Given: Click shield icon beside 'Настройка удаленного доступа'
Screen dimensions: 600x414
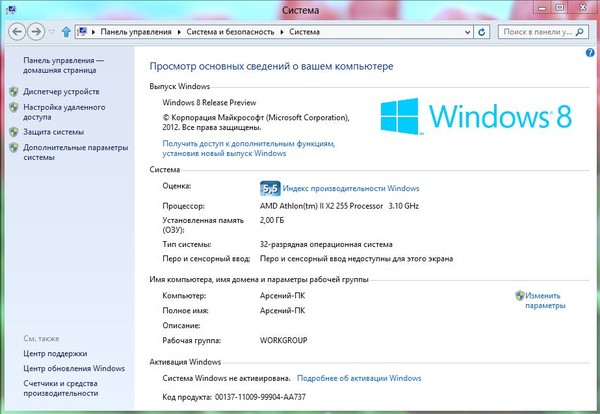Looking at the screenshot, I should coord(14,107).
